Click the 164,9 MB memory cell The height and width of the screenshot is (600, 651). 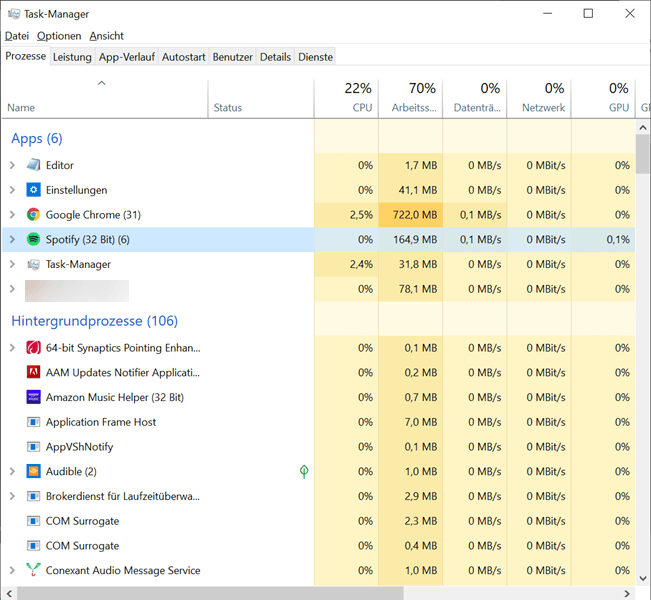[411, 240]
